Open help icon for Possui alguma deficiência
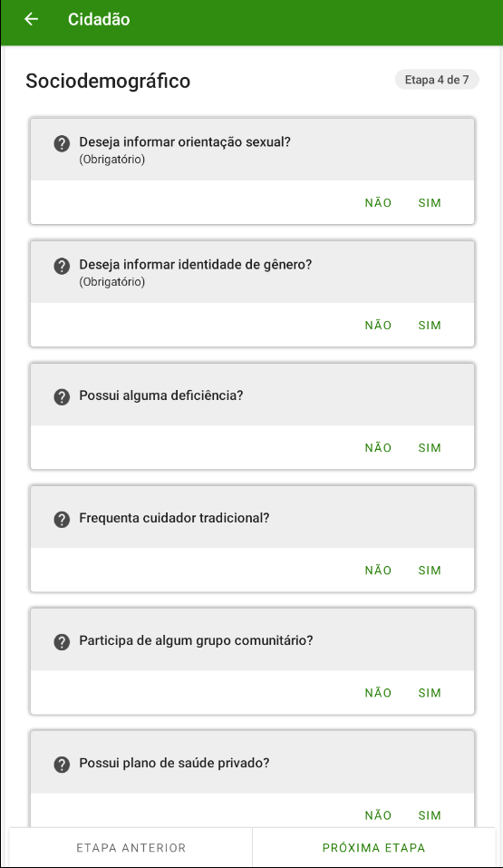This screenshot has width=503, height=868. [62, 397]
